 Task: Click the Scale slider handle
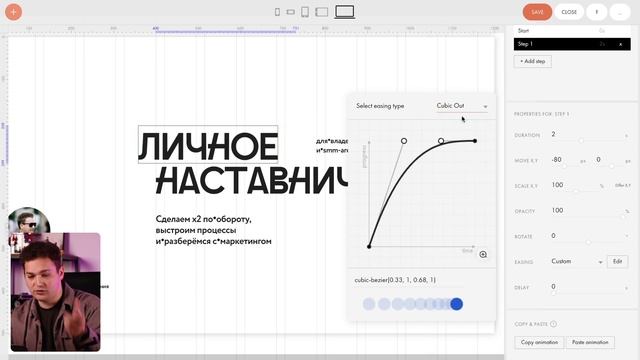(x=576, y=191)
